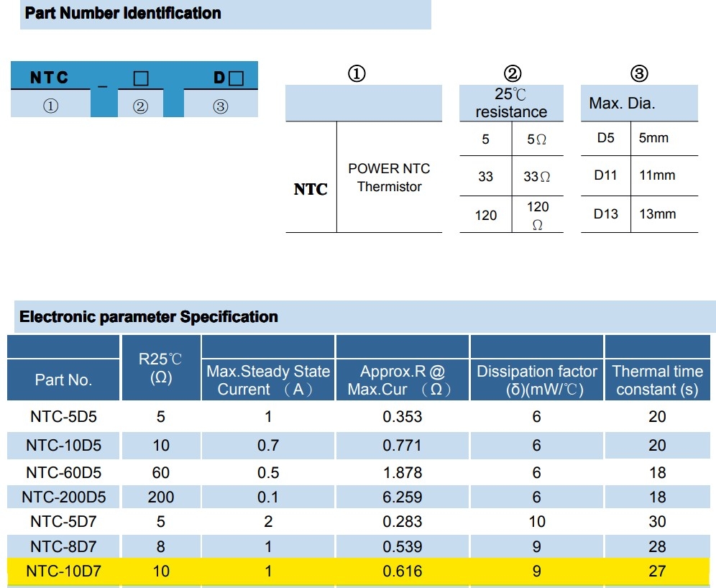The width and height of the screenshot is (716, 588).
Task: Click the Max. Dia. table header
Action: 622,104
